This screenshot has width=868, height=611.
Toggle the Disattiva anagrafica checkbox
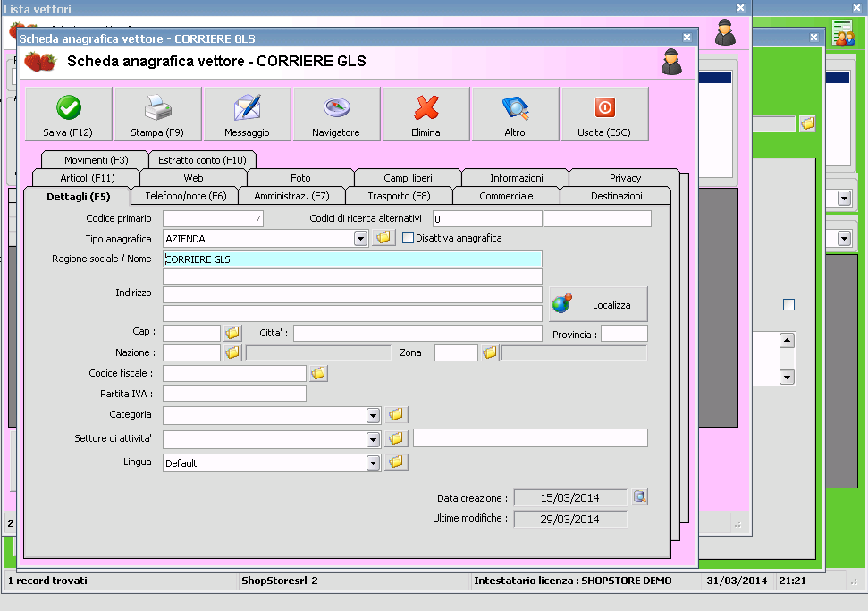tap(408, 238)
